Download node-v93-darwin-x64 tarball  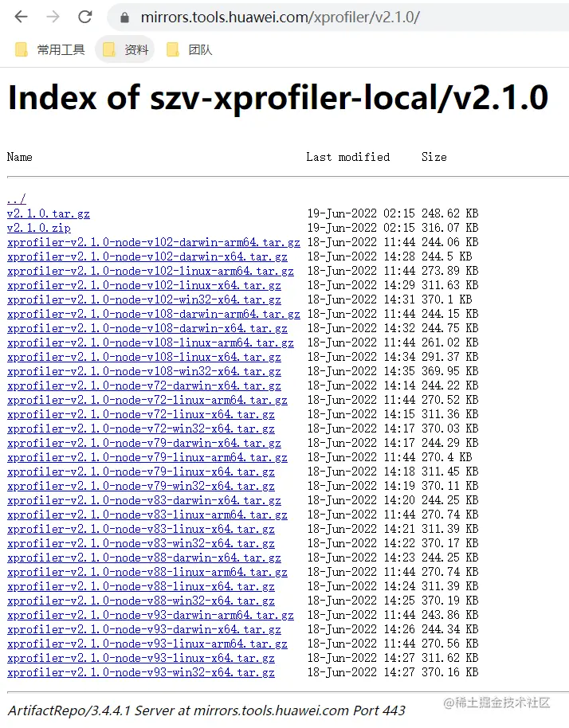pyautogui.click(x=144, y=629)
